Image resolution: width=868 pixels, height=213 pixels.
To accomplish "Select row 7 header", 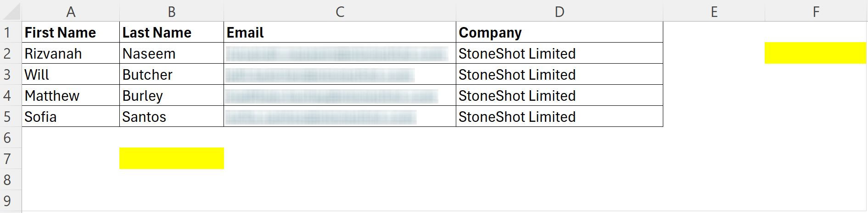I will (7, 158).
